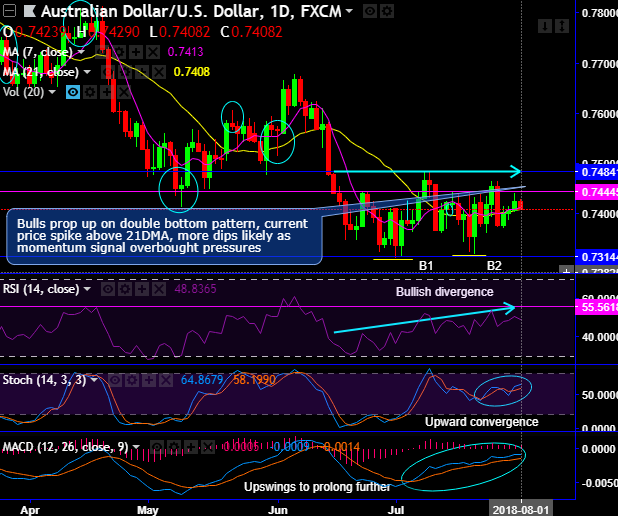Click the Jun label on time axis
Viewport: 618px width, 516px height.
tap(278, 510)
